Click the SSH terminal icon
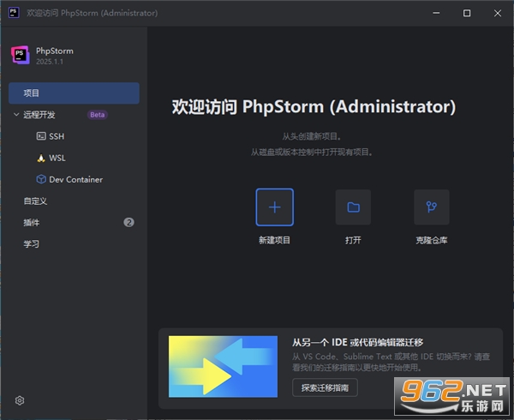The width and height of the screenshot is (514, 420). 41,136
